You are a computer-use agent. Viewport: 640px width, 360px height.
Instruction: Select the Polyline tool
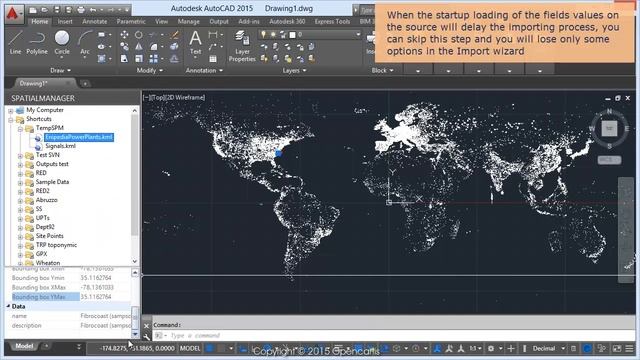37,42
